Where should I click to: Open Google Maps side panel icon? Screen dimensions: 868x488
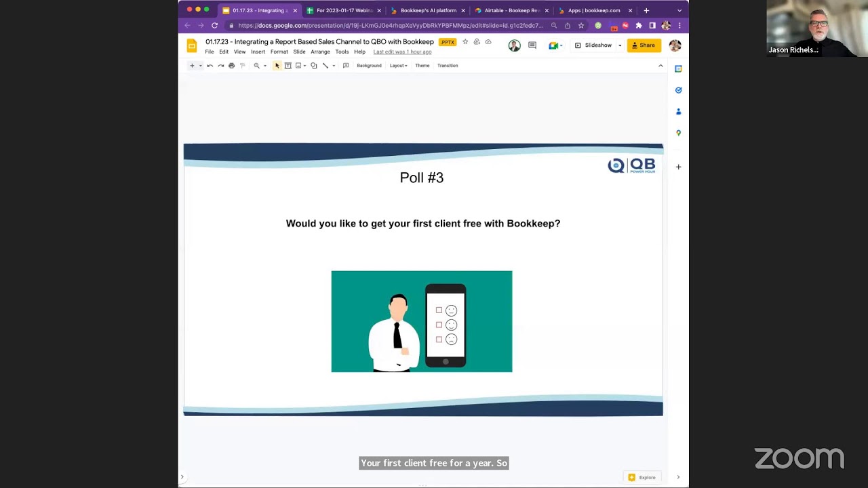pyautogui.click(x=678, y=134)
